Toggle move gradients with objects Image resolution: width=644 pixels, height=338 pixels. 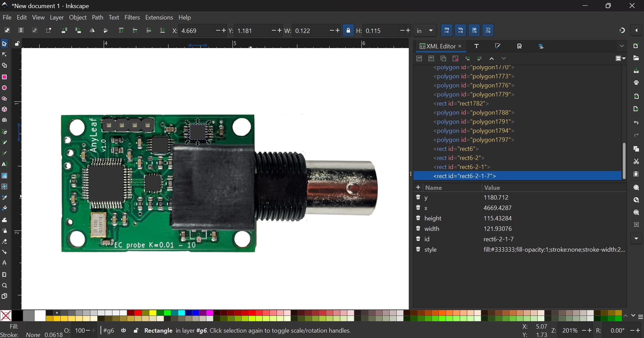coord(474,31)
